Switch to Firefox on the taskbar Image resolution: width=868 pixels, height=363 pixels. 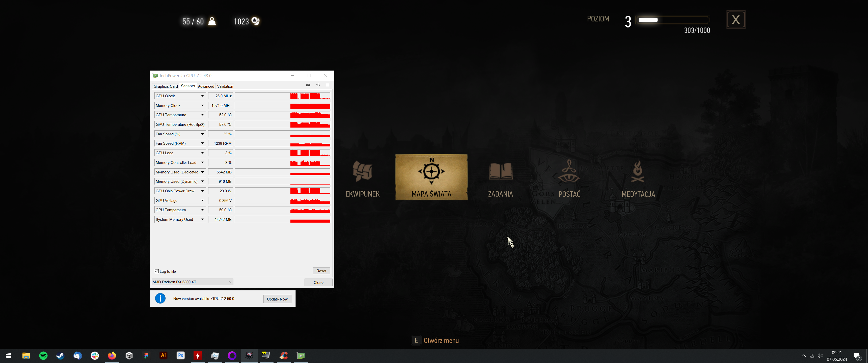[112, 356]
